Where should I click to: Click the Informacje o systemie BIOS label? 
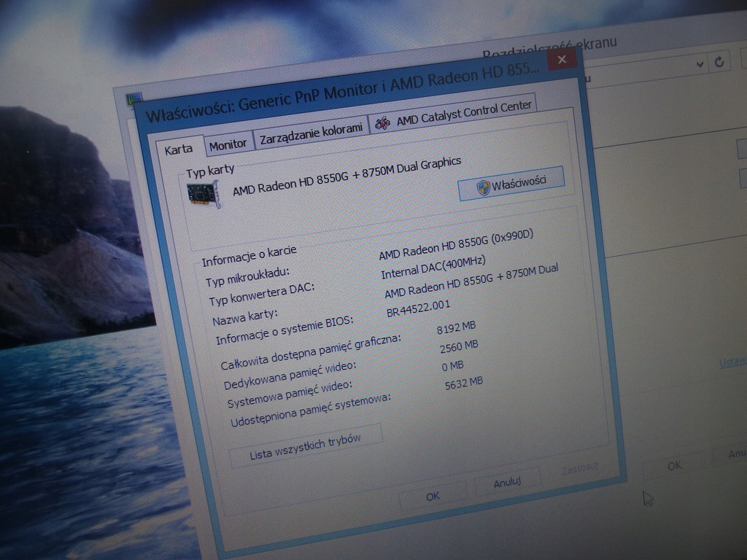click(x=285, y=330)
